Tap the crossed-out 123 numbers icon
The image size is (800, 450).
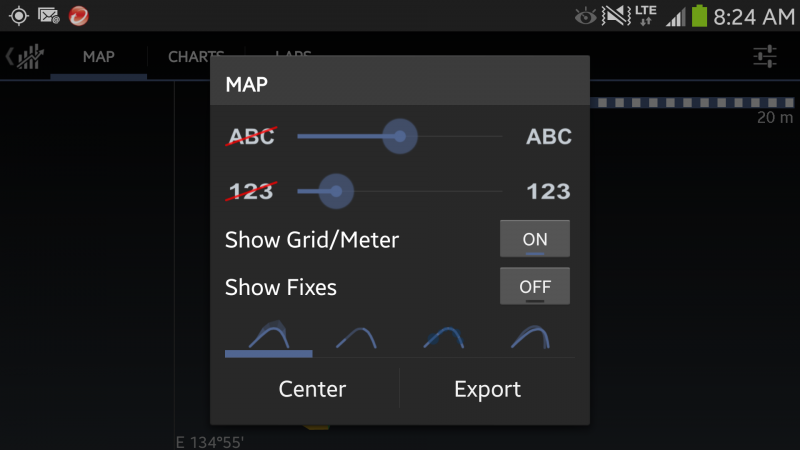[x=252, y=191]
